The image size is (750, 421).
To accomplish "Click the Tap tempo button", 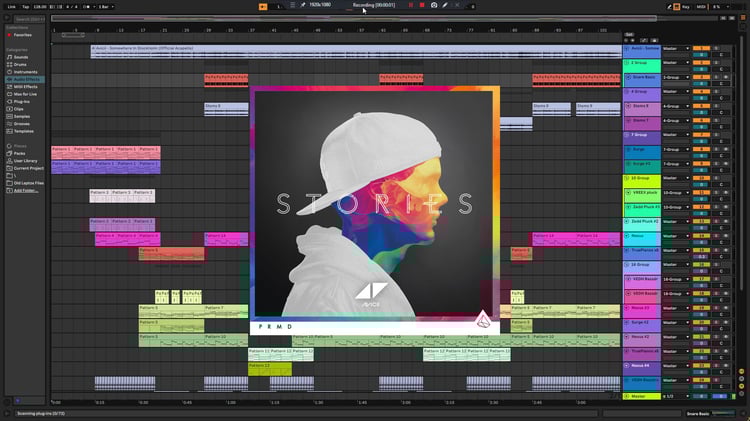I will tap(26, 7).
